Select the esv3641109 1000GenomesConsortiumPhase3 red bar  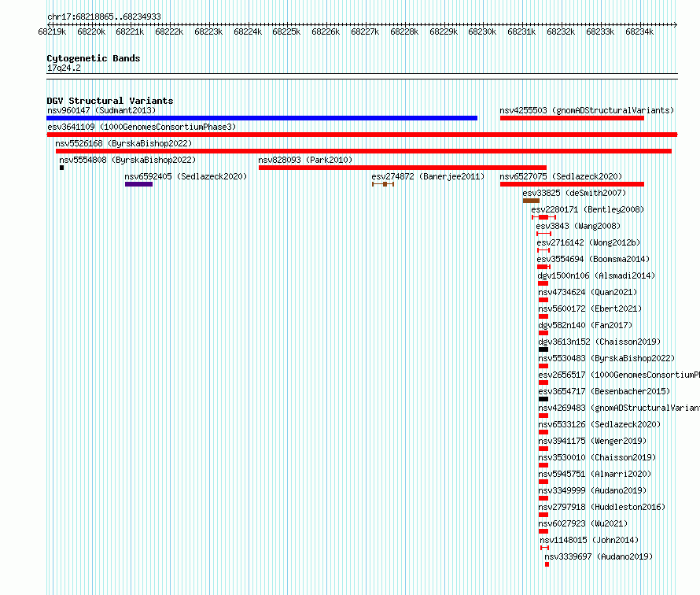pyautogui.click(x=362, y=135)
